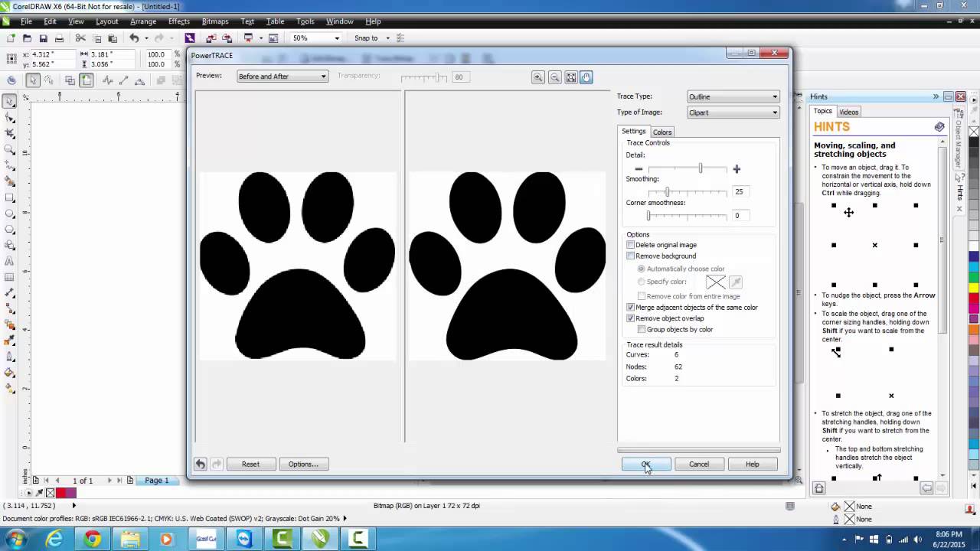980x551 pixels.
Task: Enable the Delete original image checkbox
Action: (x=631, y=245)
